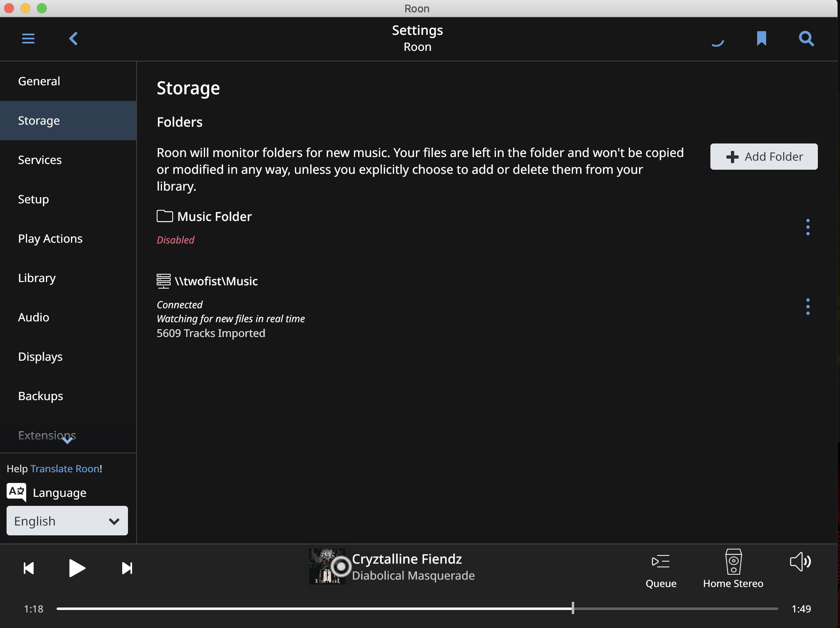Select the Storage settings tab
The height and width of the screenshot is (628, 840).
pyautogui.click(x=68, y=121)
